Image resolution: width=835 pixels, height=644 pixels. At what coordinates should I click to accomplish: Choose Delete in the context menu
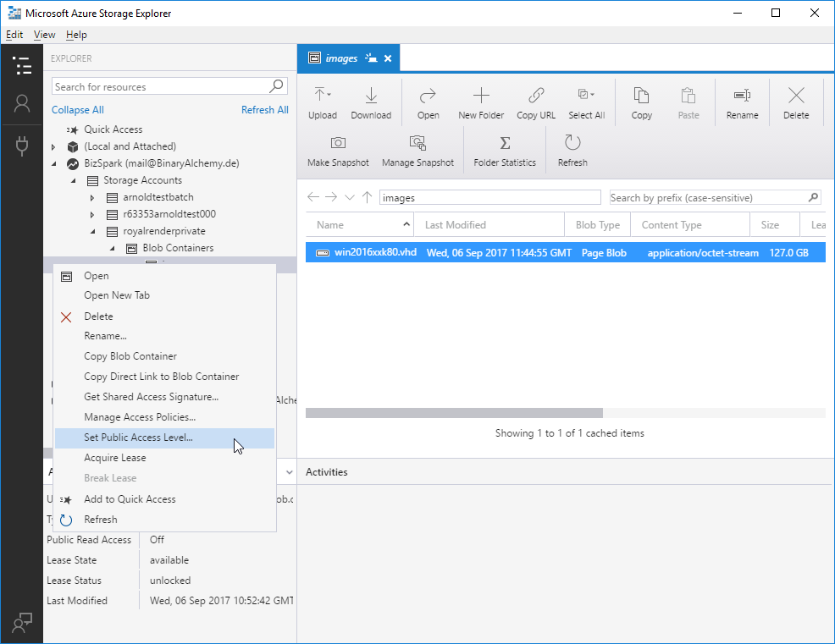pyautogui.click(x=164, y=316)
